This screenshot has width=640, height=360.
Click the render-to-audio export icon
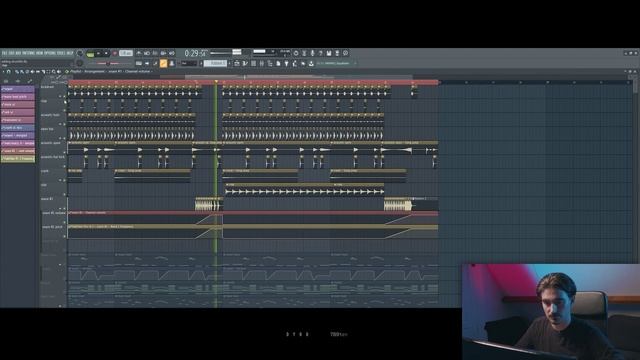coord(337,53)
